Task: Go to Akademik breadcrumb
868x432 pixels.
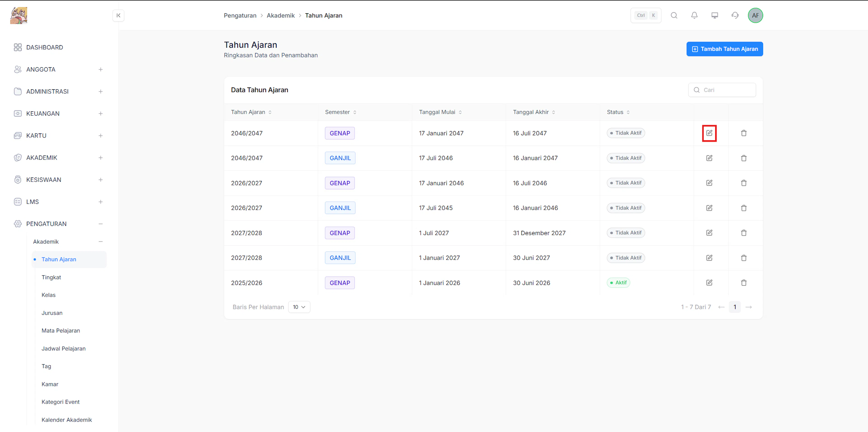Action: click(x=280, y=16)
